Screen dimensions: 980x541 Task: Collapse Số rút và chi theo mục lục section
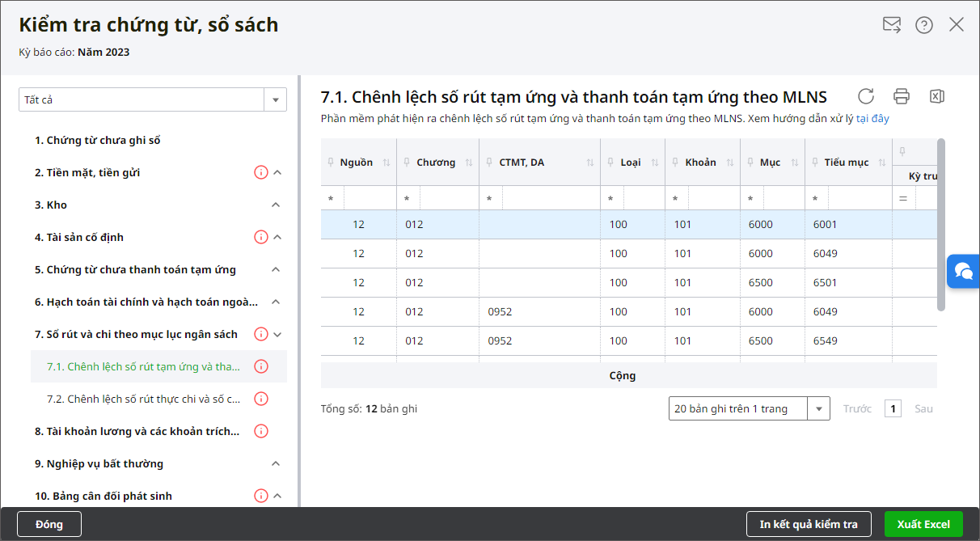point(277,334)
